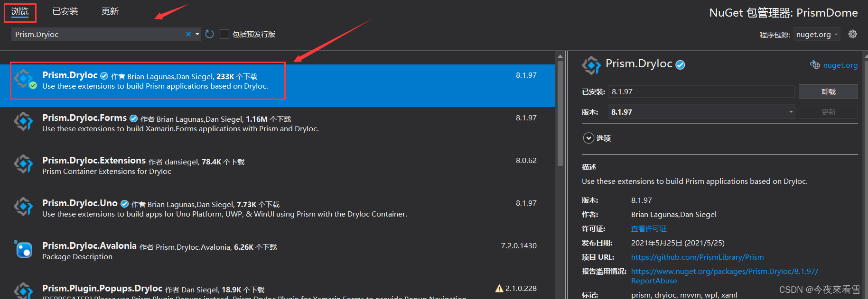Click the package list scroll up arrow
This screenshot has width=868, height=299.
click(560, 56)
